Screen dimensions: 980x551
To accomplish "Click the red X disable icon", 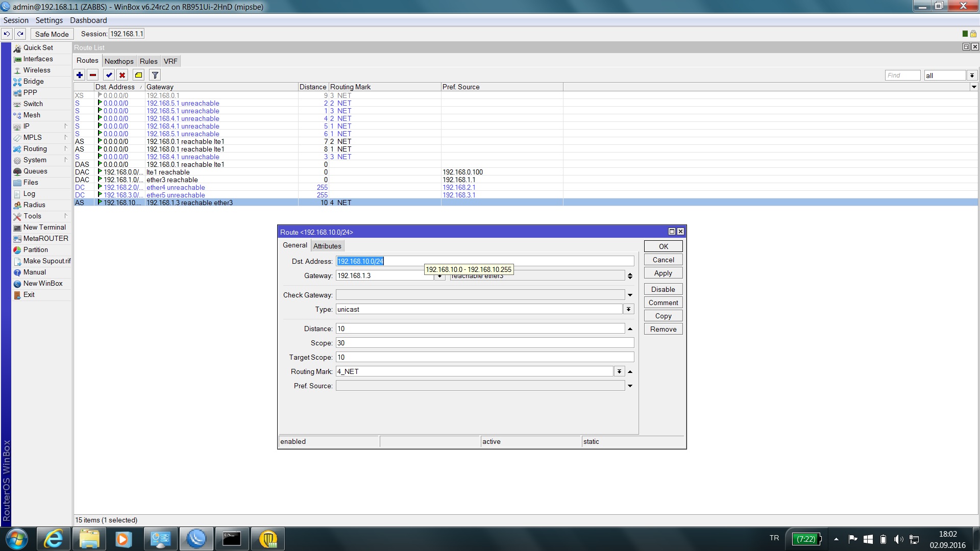I will [122, 75].
